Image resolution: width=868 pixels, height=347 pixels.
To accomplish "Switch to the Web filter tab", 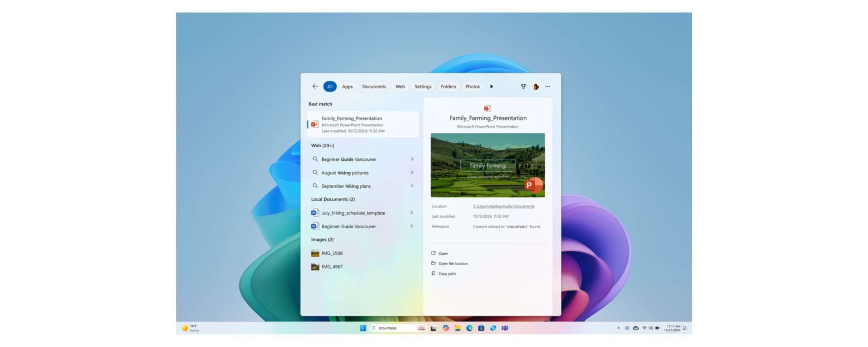I will pos(400,86).
